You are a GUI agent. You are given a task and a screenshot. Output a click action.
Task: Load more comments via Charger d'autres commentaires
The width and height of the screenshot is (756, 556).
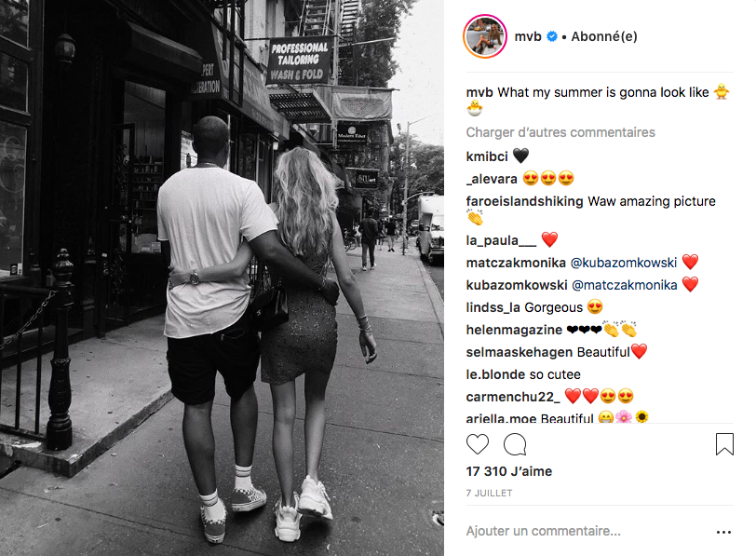pyautogui.click(x=560, y=132)
